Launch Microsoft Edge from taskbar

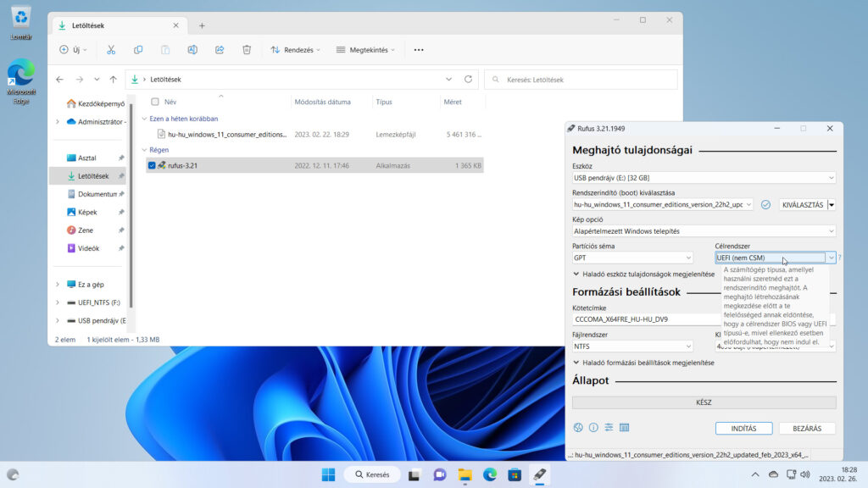coord(489,474)
